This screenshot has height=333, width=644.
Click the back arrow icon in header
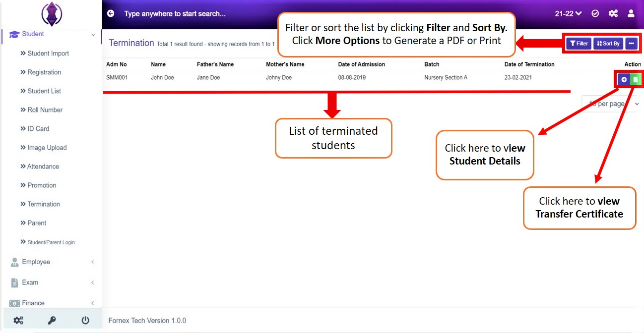[111, 14]
